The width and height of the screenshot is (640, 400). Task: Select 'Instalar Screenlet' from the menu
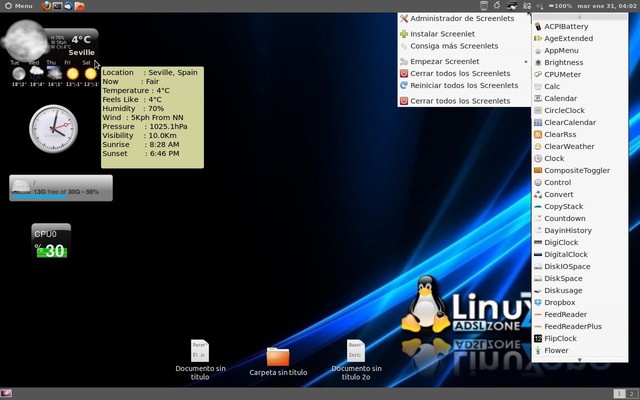click(x=464, y=34)
